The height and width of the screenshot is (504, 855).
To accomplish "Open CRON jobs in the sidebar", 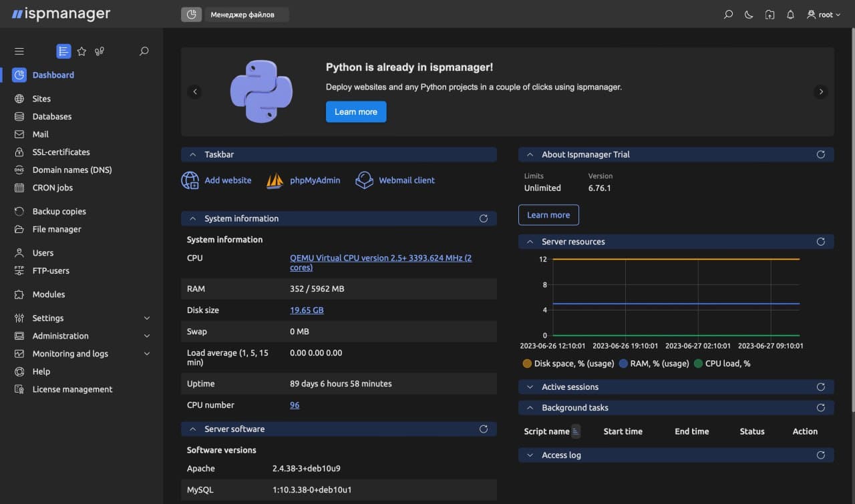I will pos(53,188).
